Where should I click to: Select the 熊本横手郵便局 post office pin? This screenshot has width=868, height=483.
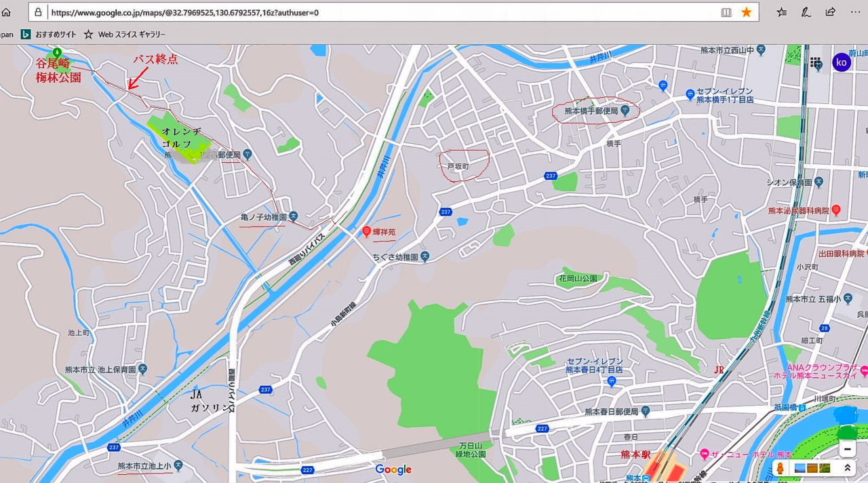pyautogui.click(x=625, y=110)
